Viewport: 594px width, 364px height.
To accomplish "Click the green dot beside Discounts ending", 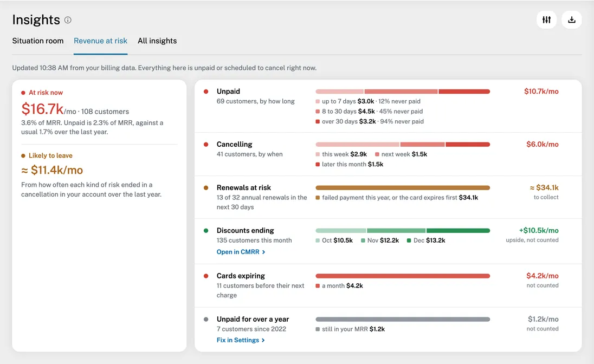I will click(206, 230).
